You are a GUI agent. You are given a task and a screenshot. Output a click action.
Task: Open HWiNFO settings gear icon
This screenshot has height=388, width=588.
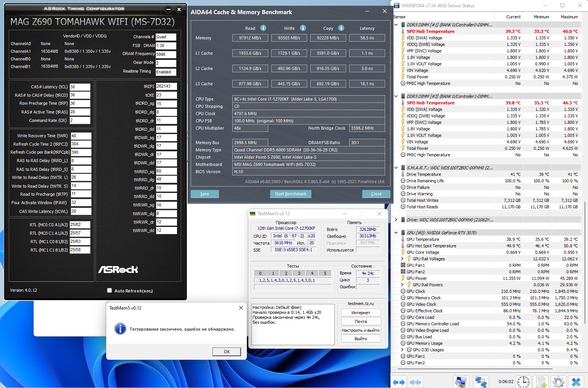click(559, 382)
